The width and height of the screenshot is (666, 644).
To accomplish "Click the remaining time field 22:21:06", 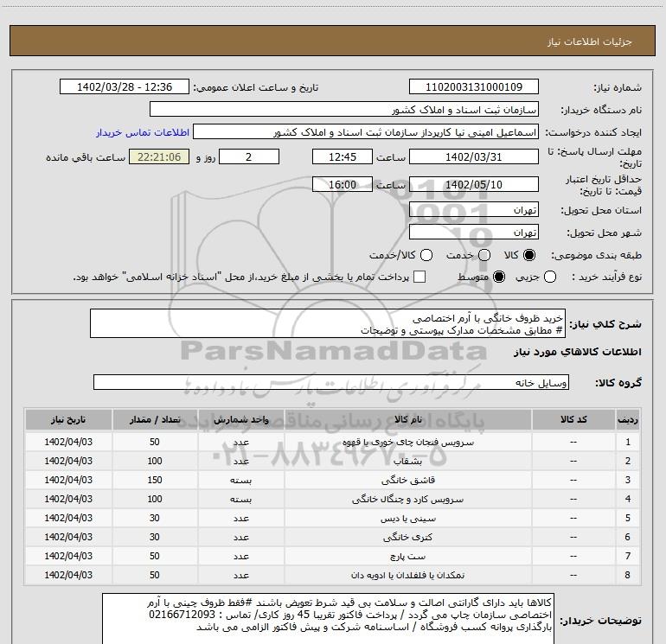I will [x=159, y=157].
